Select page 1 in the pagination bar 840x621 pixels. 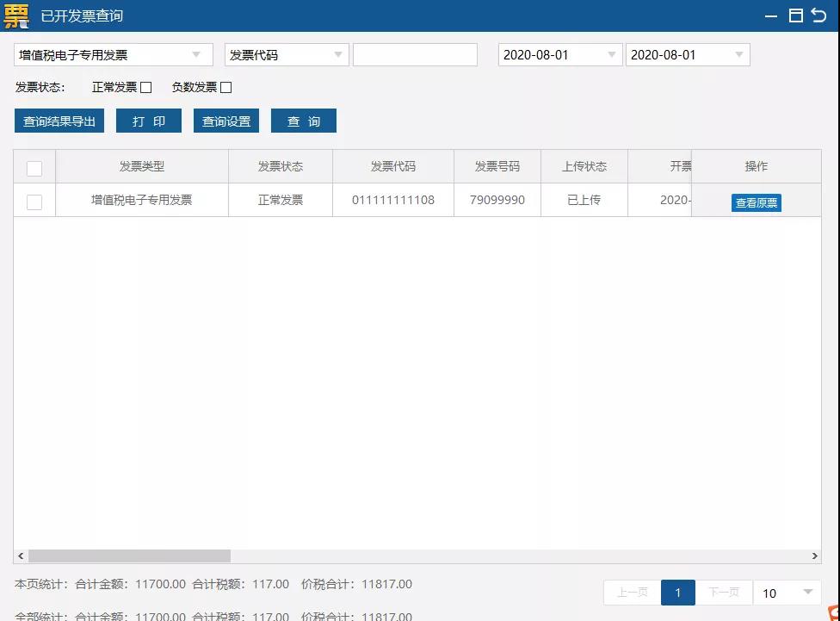[677, 593]
